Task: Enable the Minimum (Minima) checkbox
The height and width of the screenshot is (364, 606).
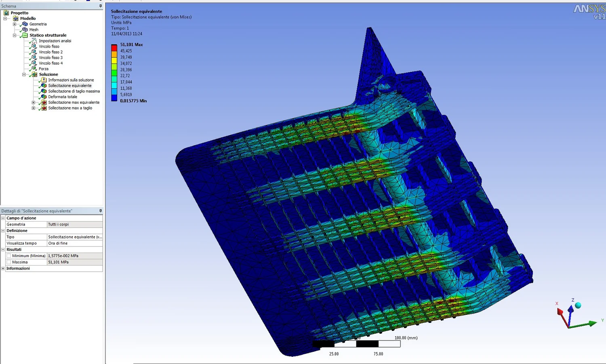Action: (8, 256)
